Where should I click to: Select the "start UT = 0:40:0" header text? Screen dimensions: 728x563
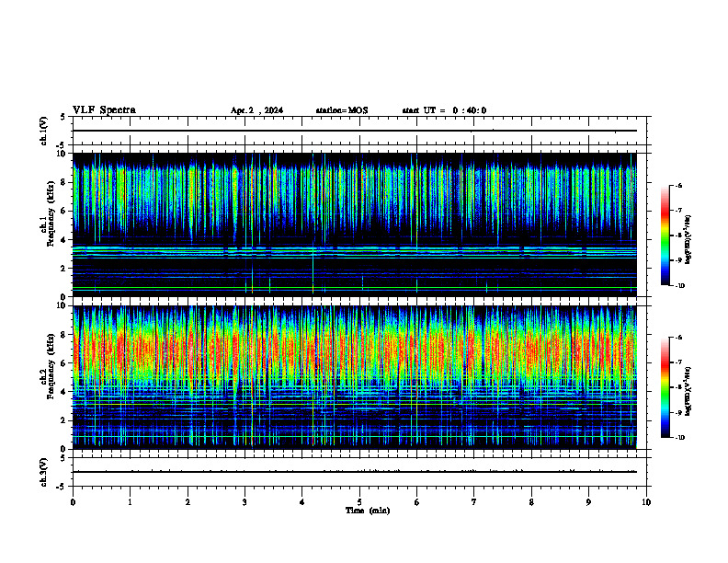pyautogui.click(x=444, y=110)
